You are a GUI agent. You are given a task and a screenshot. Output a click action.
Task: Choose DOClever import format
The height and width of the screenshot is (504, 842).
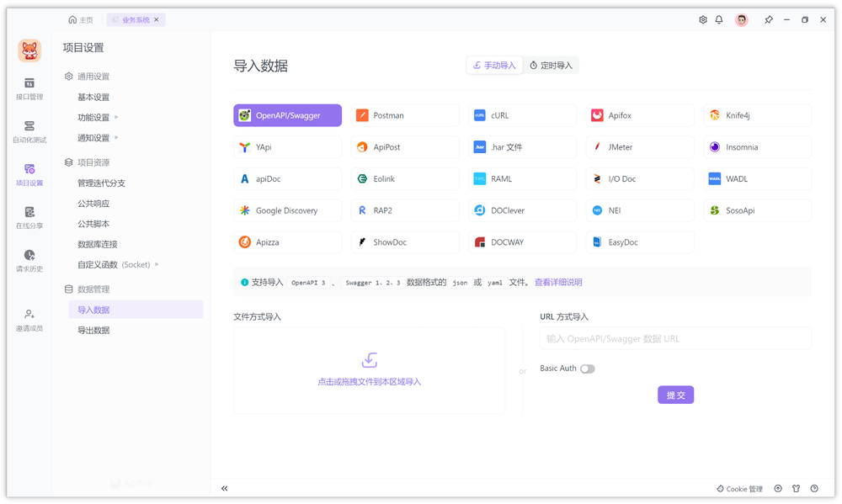523,210
